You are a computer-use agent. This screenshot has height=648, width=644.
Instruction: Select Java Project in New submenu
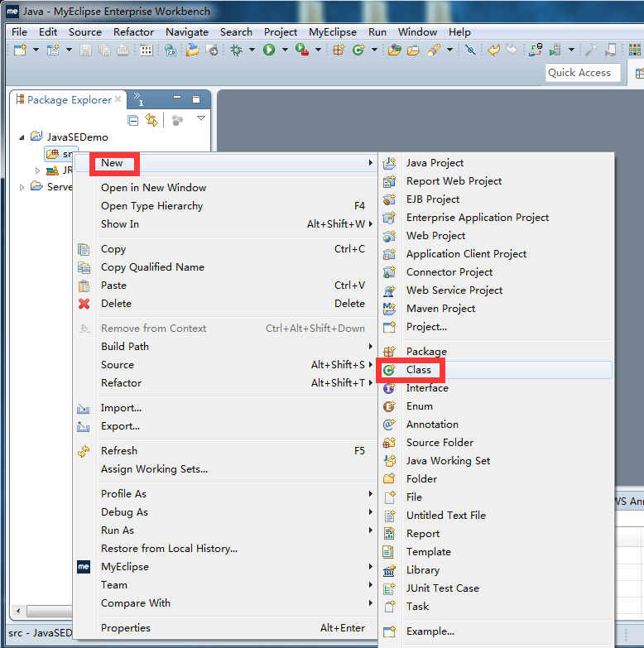point(496,163)
